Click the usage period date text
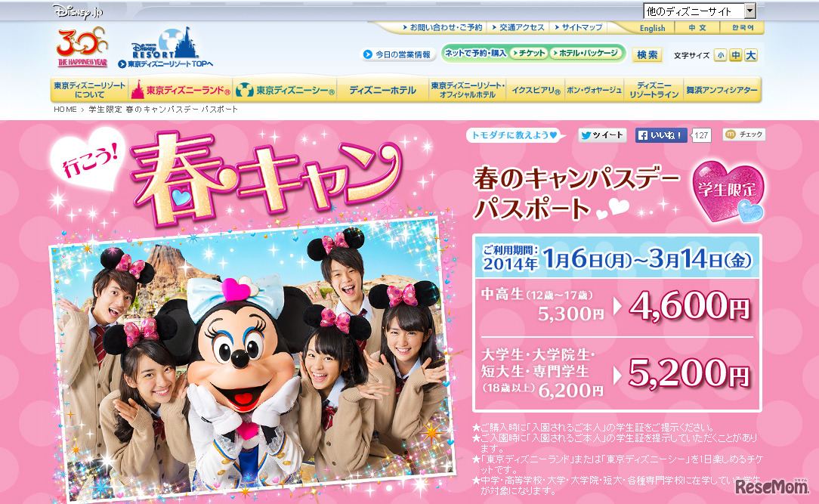This screenshot has width=819, height=504. click(617, 258)
